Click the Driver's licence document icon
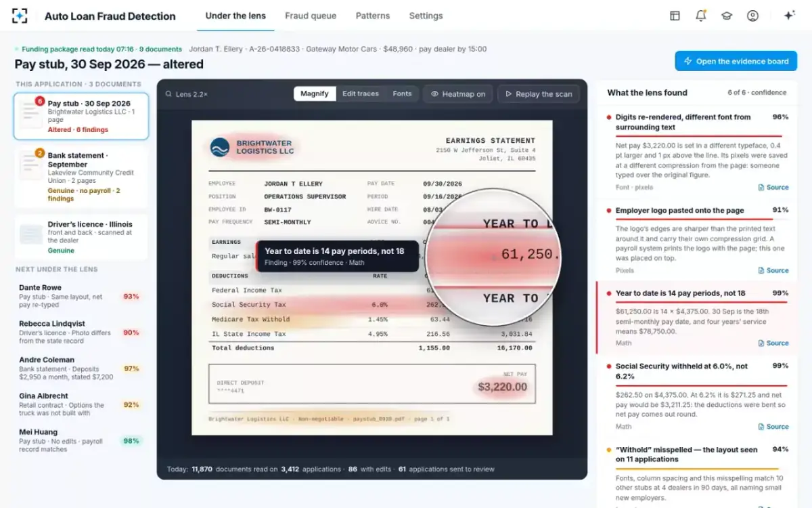This screenshot has width=812, height=508. point(31,234)
